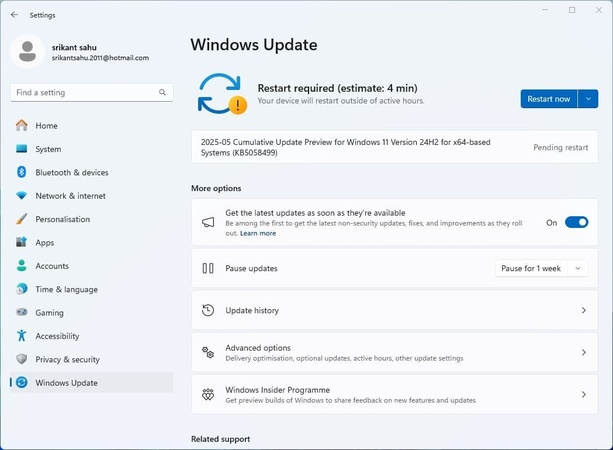This screenshot has height=450, width=613.
Task: Select Accounts in the sidebar
Action: (x=91, y=266)
